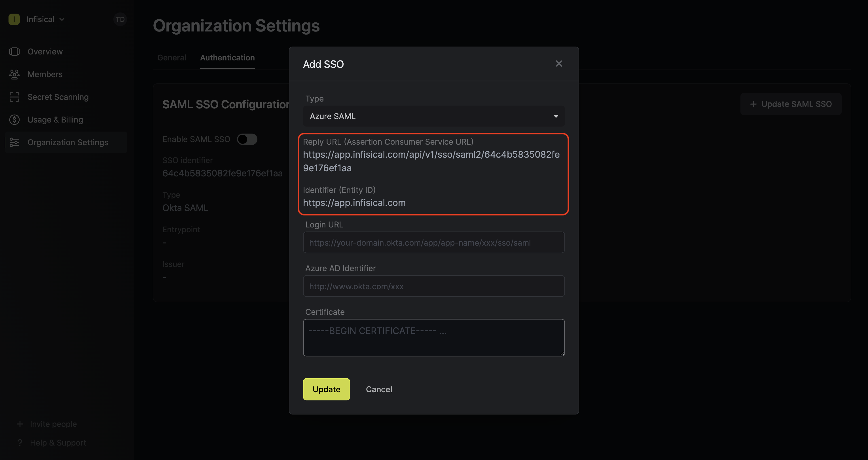Open Help & Support link
This screenshot has width=868, height=460.
coord(58,442)
